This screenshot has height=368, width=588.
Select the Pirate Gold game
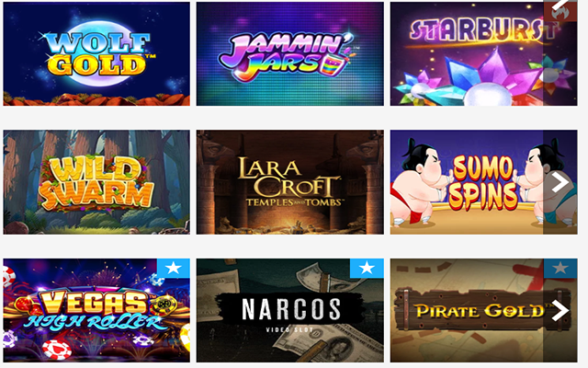click(x=484, y=310)
